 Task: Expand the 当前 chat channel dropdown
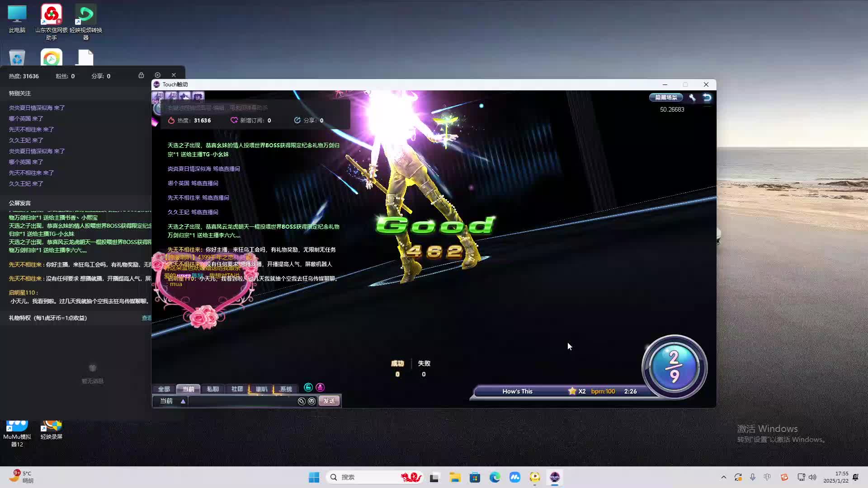183,401
